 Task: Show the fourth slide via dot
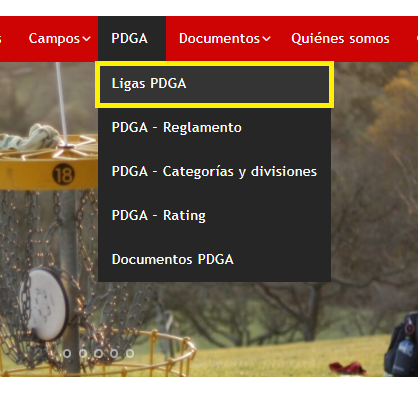pos(114,353)
